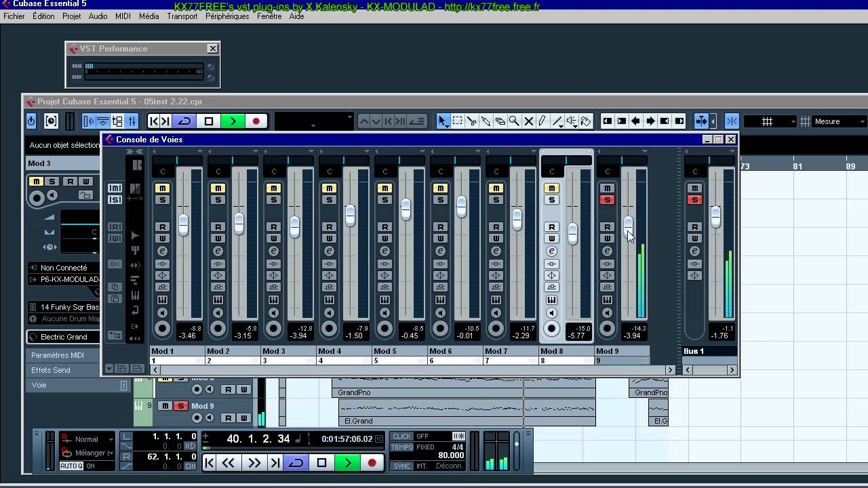The image size is (868, 488).
Task: Open Projet menu
Action: click(72, 16)
